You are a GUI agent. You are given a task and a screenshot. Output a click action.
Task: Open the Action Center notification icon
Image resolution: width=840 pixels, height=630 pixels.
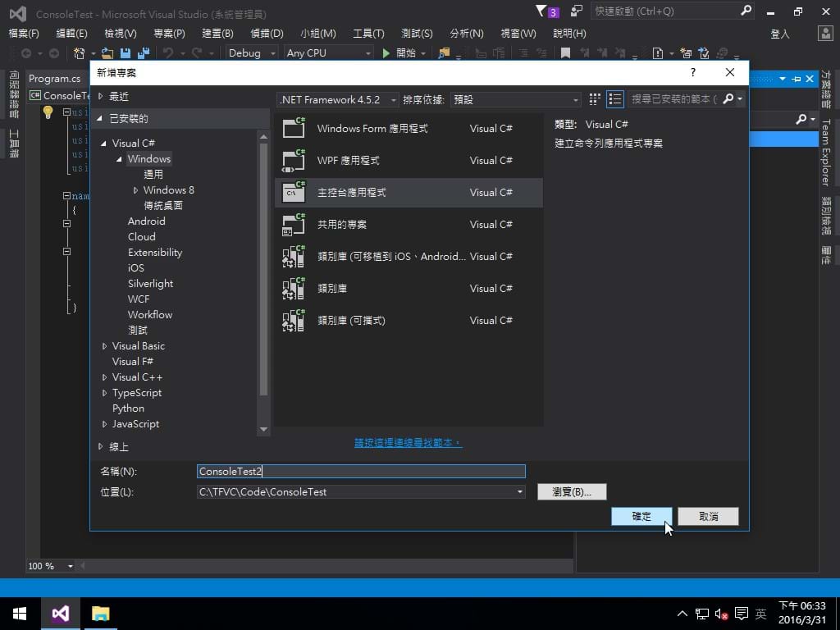[742, 614]
